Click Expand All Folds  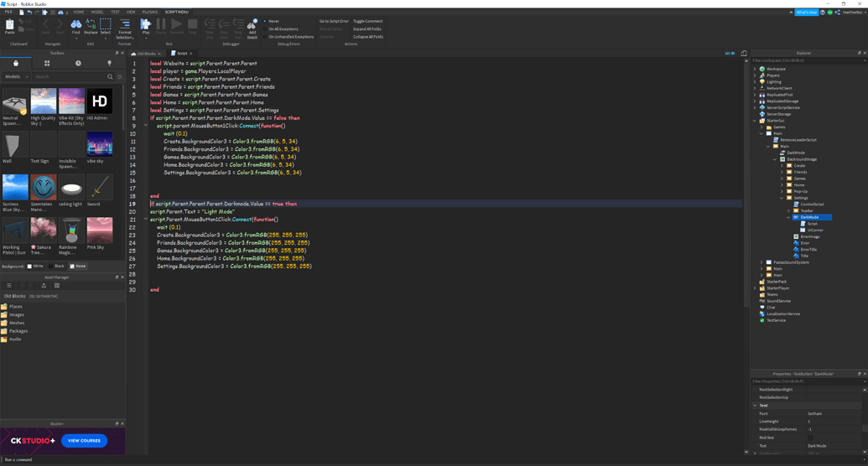point(367,28)
